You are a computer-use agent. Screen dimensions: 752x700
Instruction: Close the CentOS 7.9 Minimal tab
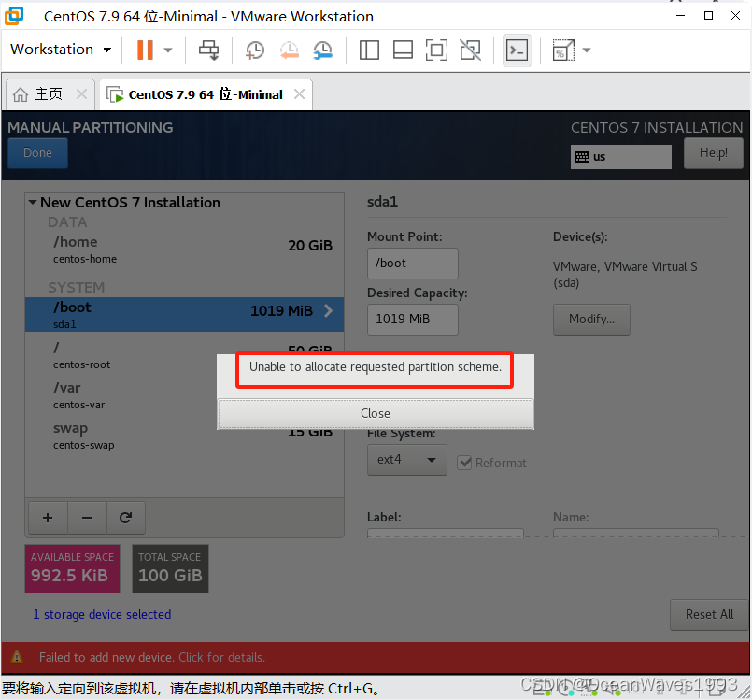tap(299, 94)
